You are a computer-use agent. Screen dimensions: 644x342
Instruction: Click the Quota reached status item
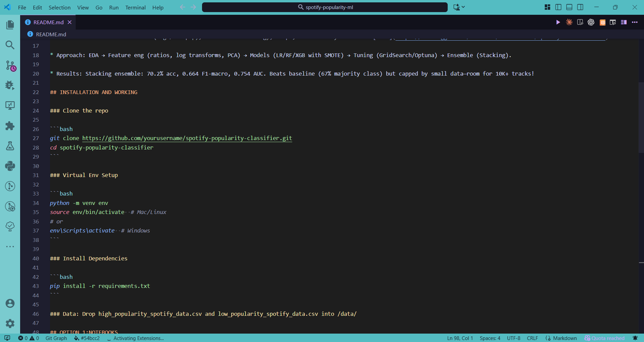(x=604, y=338)
